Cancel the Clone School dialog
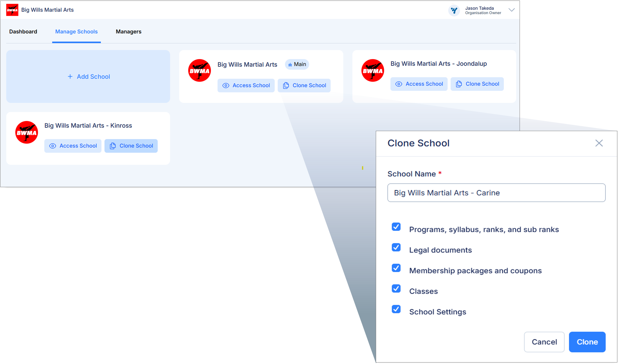 [544, 342]
